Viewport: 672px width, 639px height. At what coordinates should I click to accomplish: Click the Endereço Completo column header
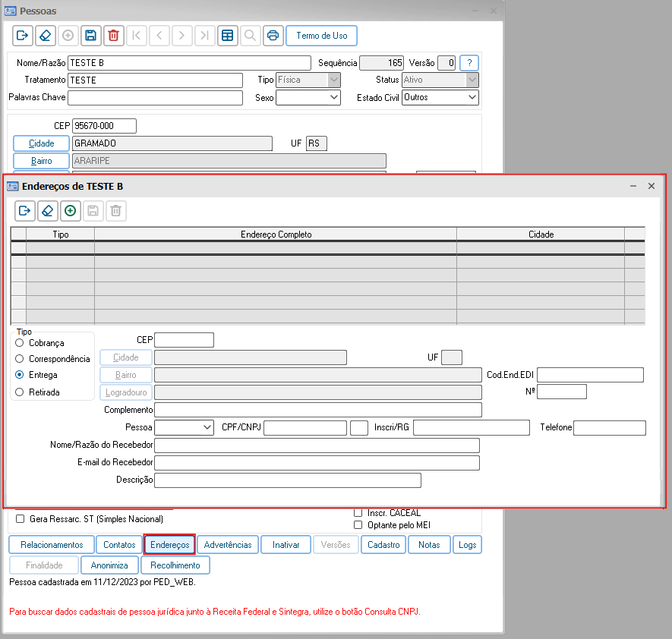[276, 235]
